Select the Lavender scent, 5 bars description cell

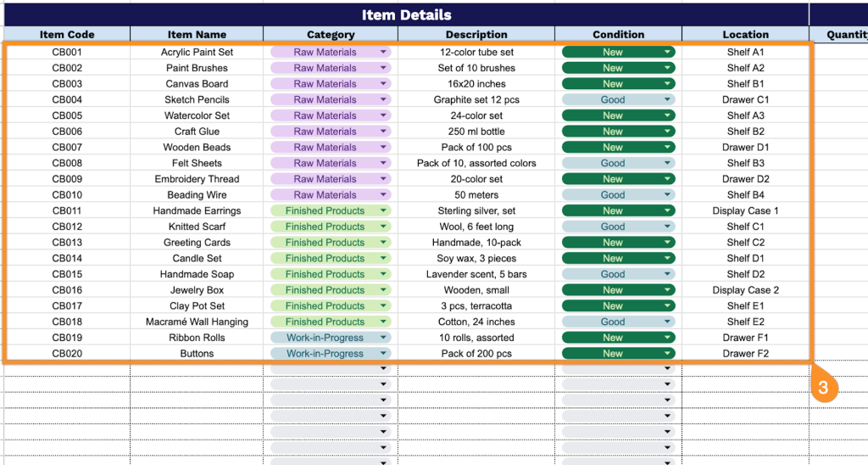[476, 275]
